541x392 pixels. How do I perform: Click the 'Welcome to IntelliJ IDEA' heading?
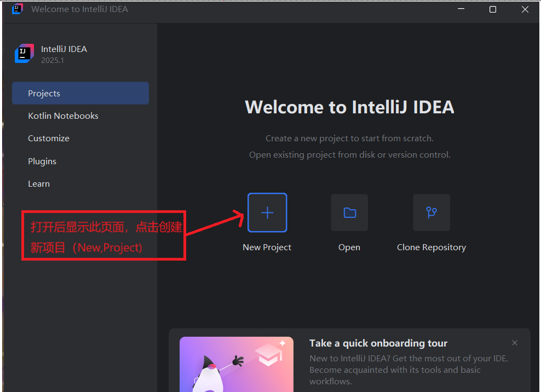pos(349,107)
